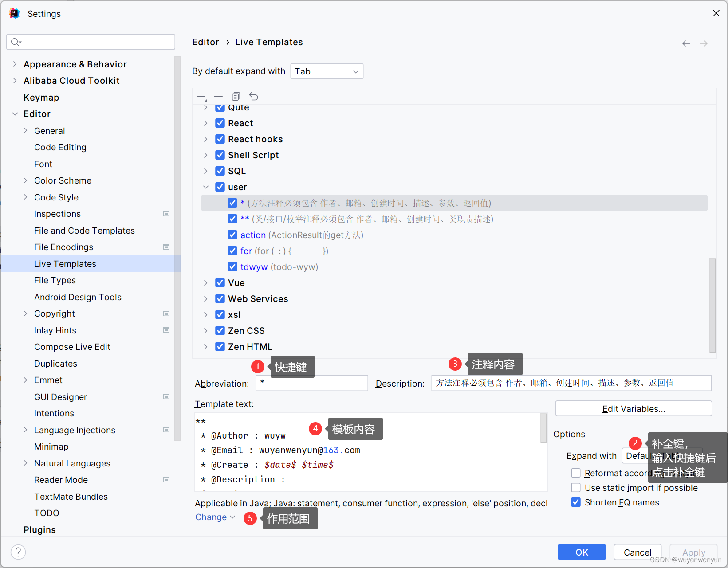This screenshot has height=568, width=728.
Task: Restore deleted live templates
Action: click(x=253, y=97)
